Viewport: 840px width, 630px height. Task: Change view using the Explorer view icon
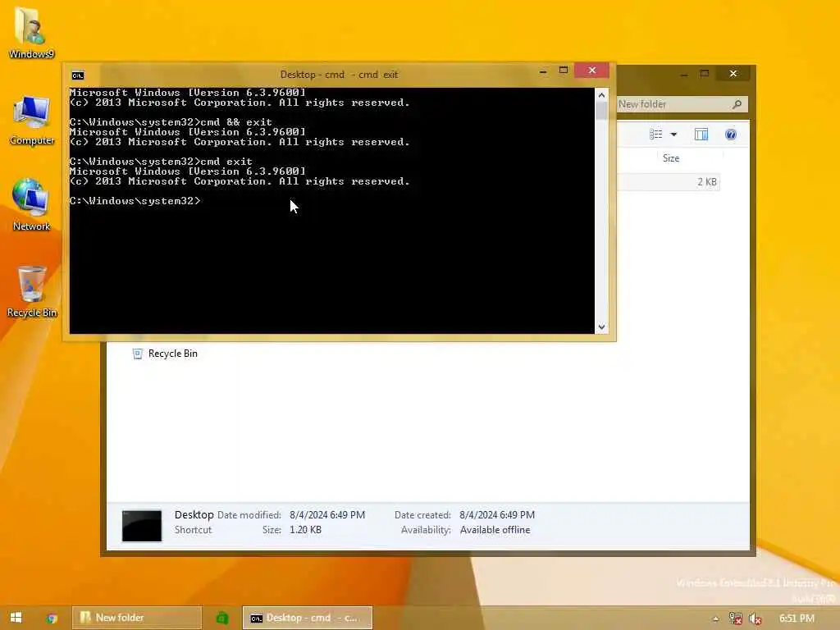pos(655,134)
